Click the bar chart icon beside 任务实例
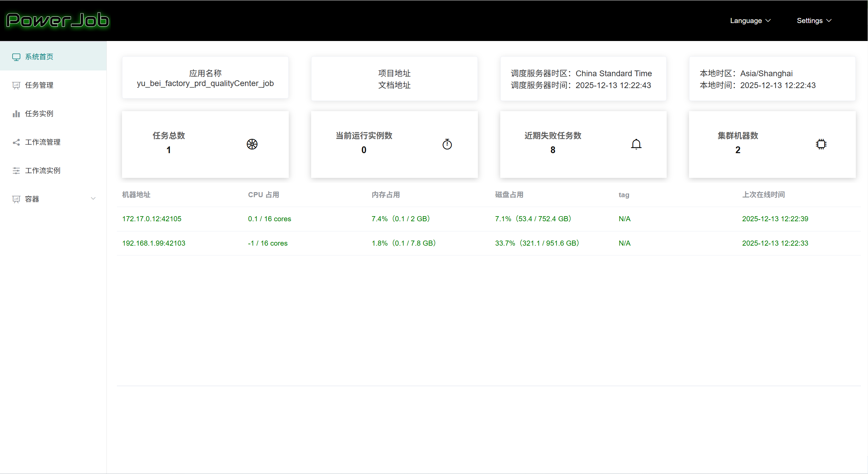Viewport: 868px width, 474px height. point(16,114)
